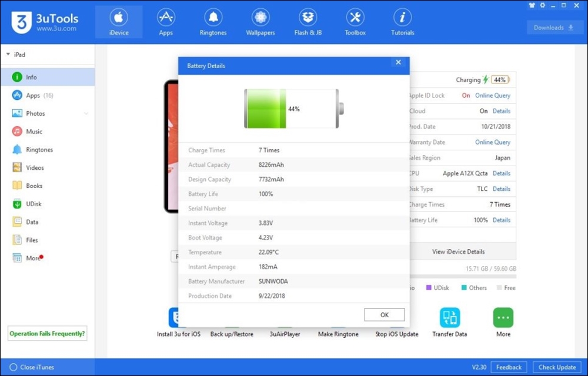Click the charging 44% battery indicator
This screenshot has height=376, width=588.
click(500, 80)
